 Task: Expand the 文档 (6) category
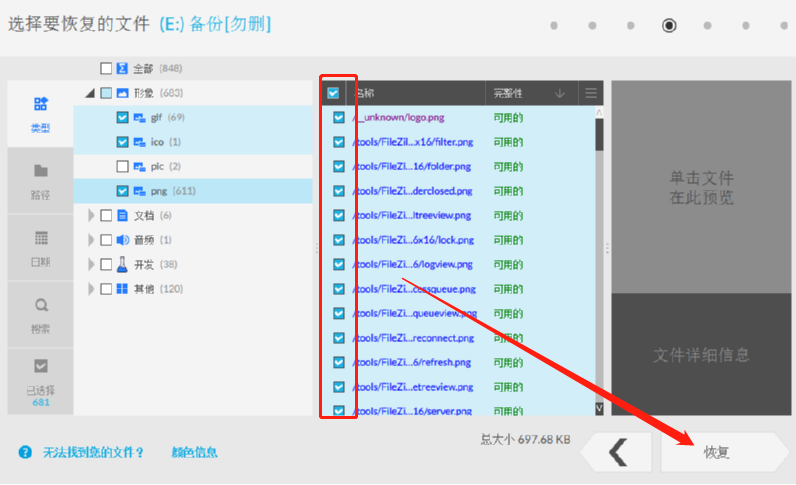tap(91, 215)
